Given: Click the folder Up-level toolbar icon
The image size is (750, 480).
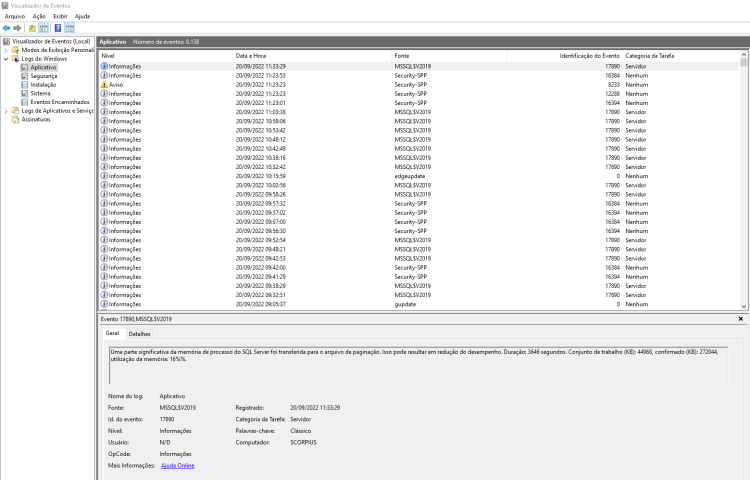Looking at the screenshot, I should (x=32, y=28).
